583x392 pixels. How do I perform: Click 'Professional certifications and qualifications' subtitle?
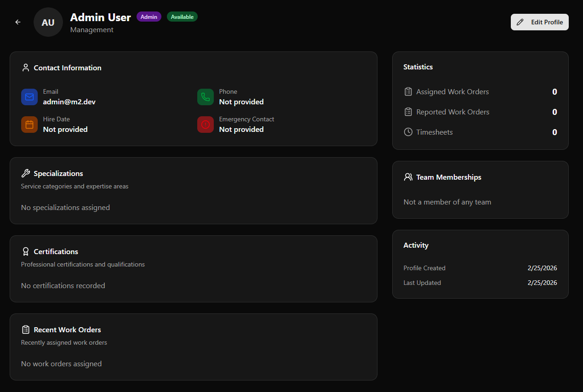pos(83,264)
